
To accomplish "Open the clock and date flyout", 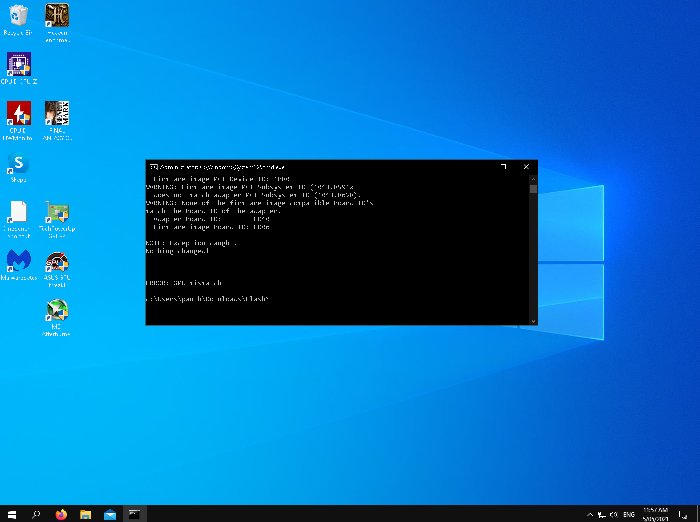I will tap(655, 514).
